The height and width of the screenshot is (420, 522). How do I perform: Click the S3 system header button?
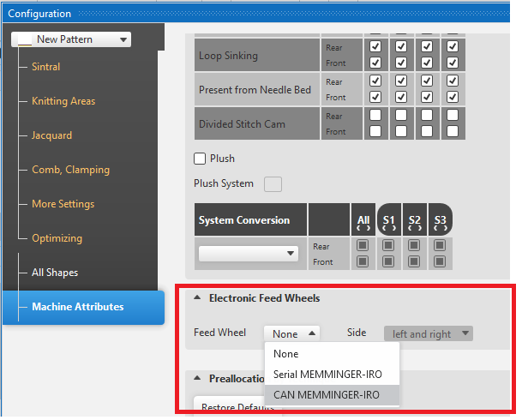pos(440,221)
